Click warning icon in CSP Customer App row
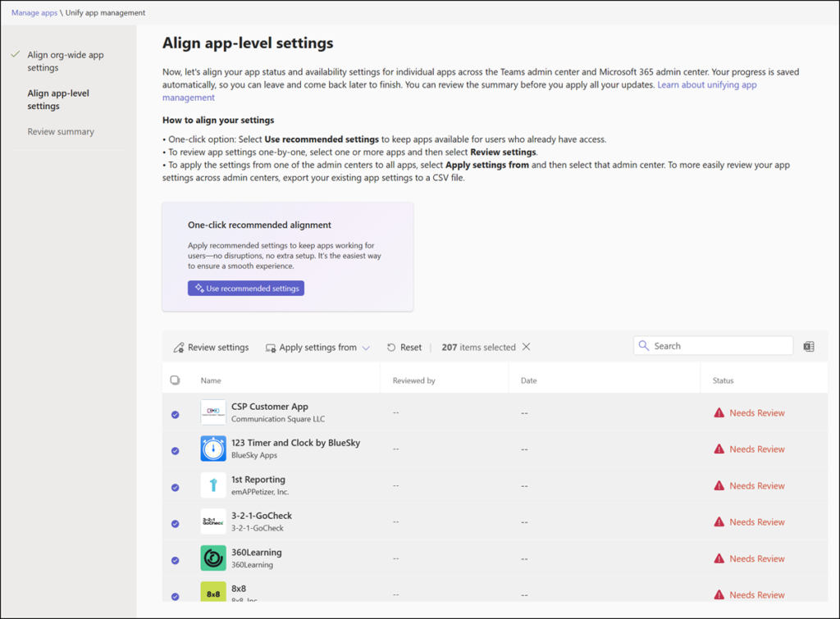This screenshot has width=840, height=619. click(x=719, y=412)
